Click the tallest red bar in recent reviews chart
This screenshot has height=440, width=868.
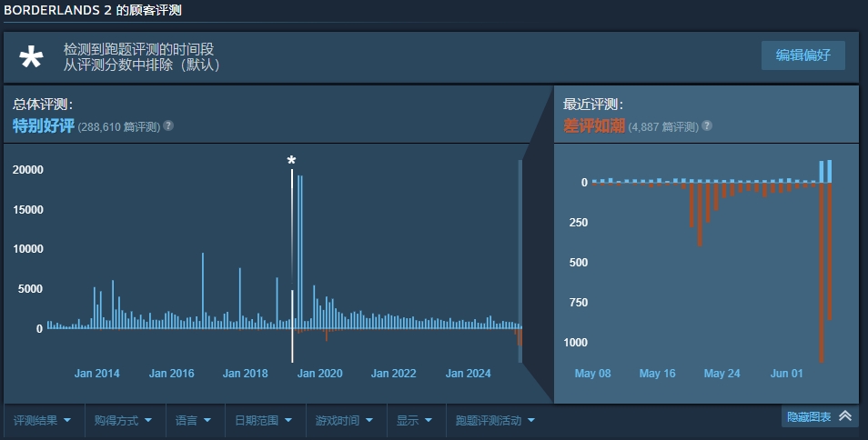[822, 273]
